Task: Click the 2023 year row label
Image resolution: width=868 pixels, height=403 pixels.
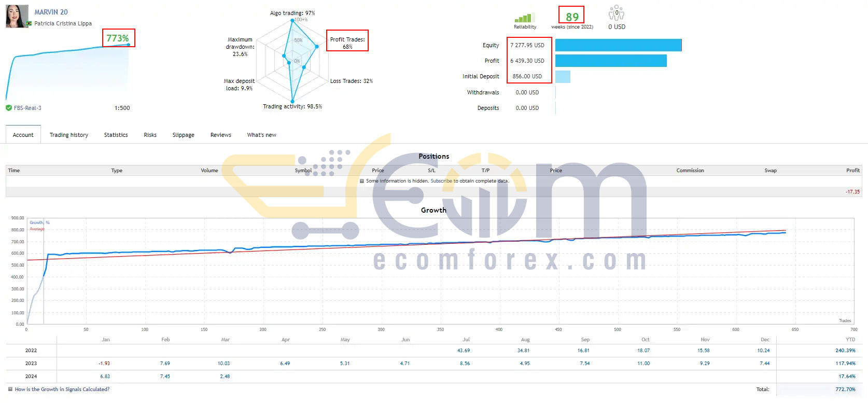Action: tap(31, 364)
